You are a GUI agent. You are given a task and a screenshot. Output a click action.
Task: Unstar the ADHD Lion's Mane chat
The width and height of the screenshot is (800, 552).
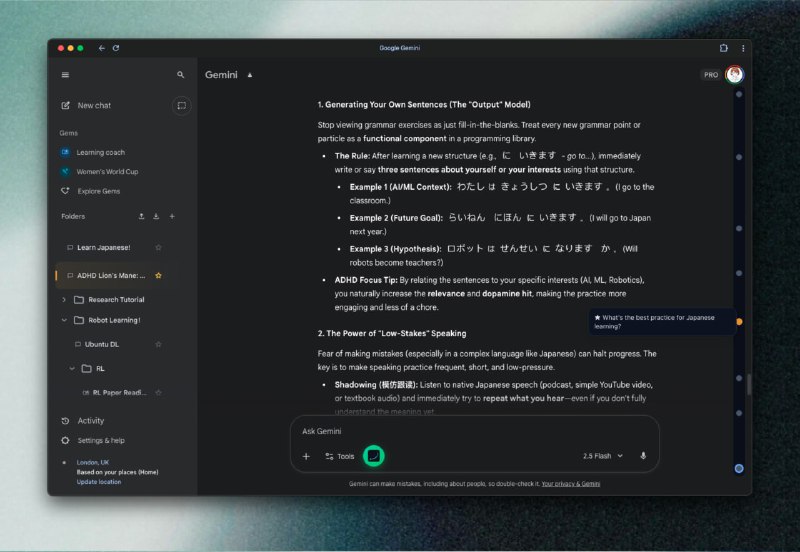[x=158, y=275]
